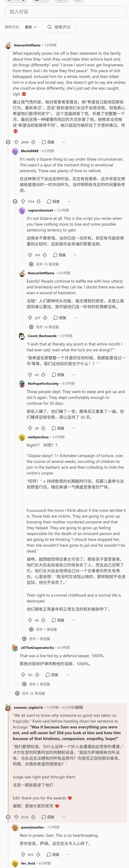Click the 加入对话 comment input field
Image resolution: width=129 pixels, height=868 pixels.
coord(66,11)
